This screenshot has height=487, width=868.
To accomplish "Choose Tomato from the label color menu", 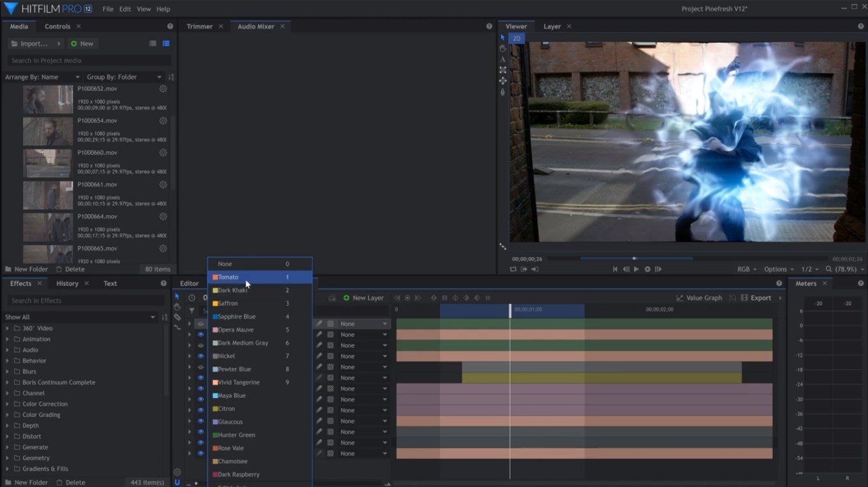I will pos(260,277).
